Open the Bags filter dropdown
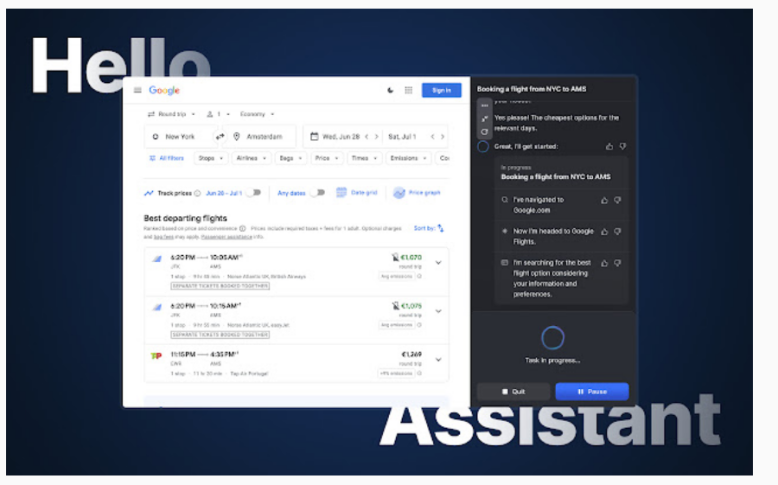This screenshot has width=778, height=485. click(x=291, y=158)
